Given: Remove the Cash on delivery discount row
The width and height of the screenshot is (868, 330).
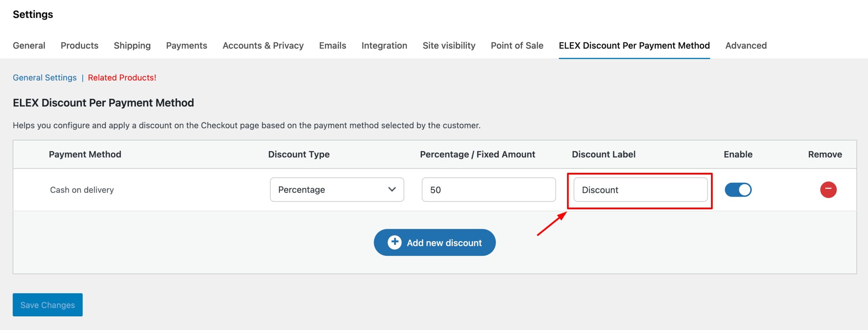Looking at the screenshot, I should [828, 189].
